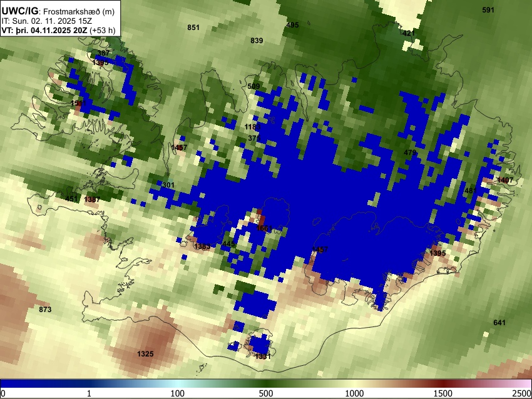This screenshot has width=532, height=399.
Task: Select the '1' tick label on the color scale
Action: coord(89,393)
